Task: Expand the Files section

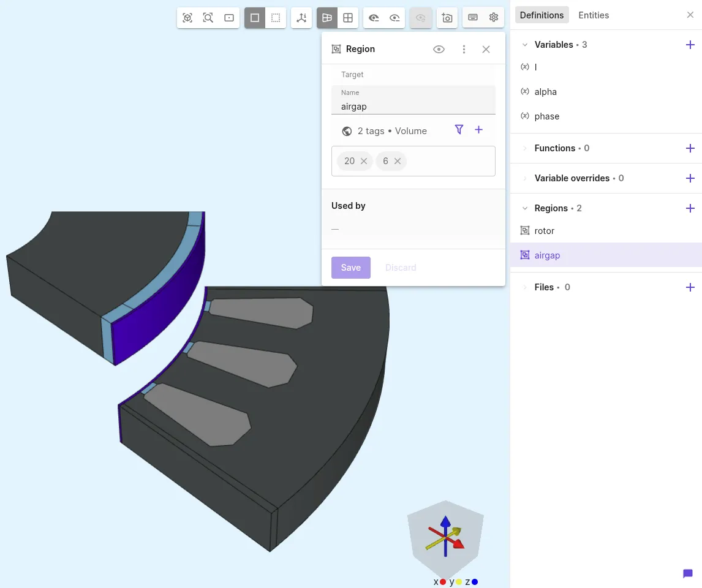Action: coord(525,287)
